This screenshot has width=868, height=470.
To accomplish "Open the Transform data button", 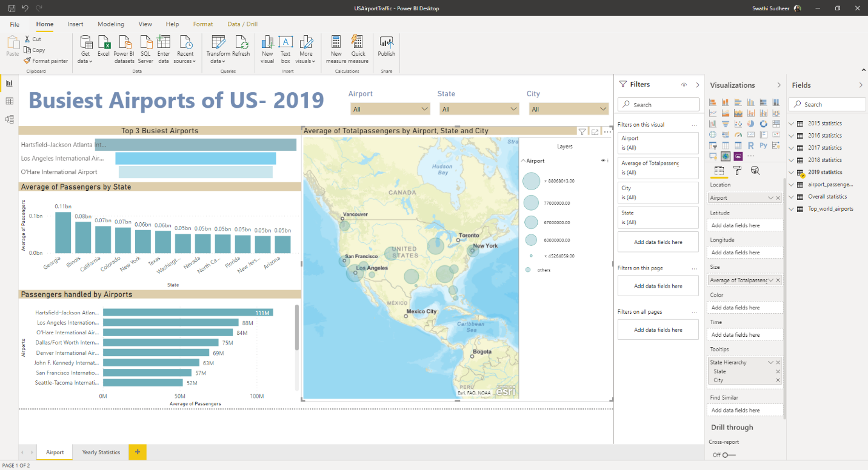I will [x=218, y=49].
